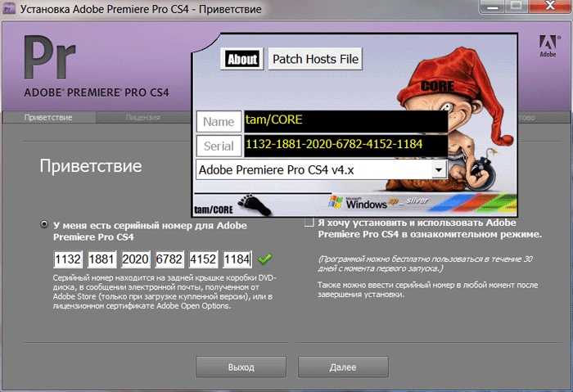Open the Adobe Premiere Pro CS4 v4.x dropdown

439,170
